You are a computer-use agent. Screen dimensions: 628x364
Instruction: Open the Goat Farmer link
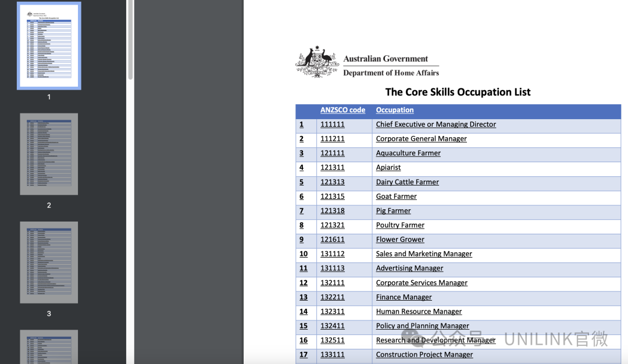(x=396, y=197)
